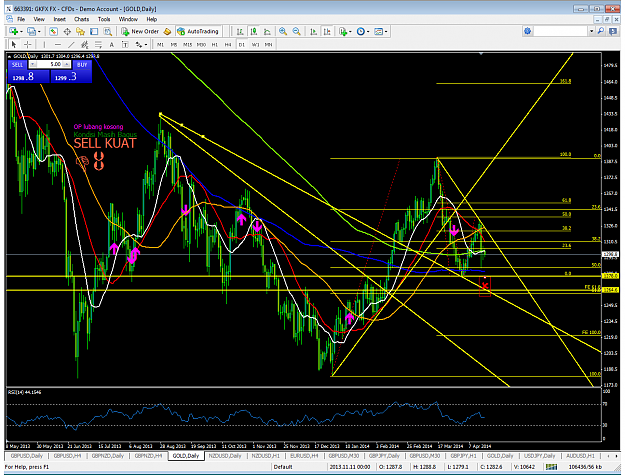Image resolution: width=625 pixels, height=475 pixels.
Task: Open the Insert menu
Action: click(x=59, y=19)
